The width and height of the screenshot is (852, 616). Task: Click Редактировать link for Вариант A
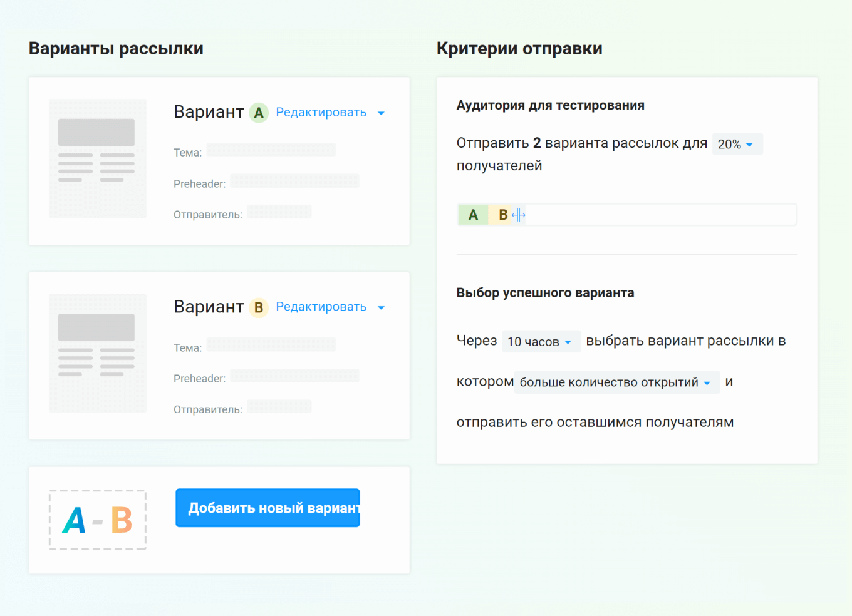322,112
